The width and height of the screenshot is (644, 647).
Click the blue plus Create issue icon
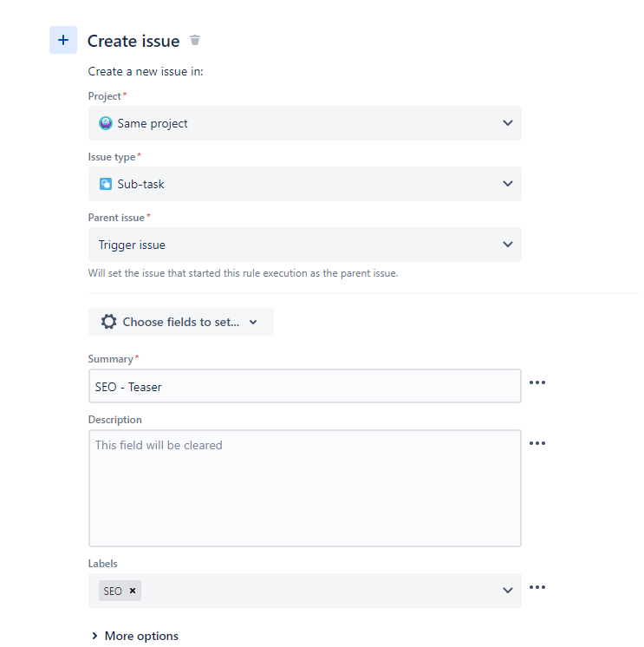pos(63,40)
